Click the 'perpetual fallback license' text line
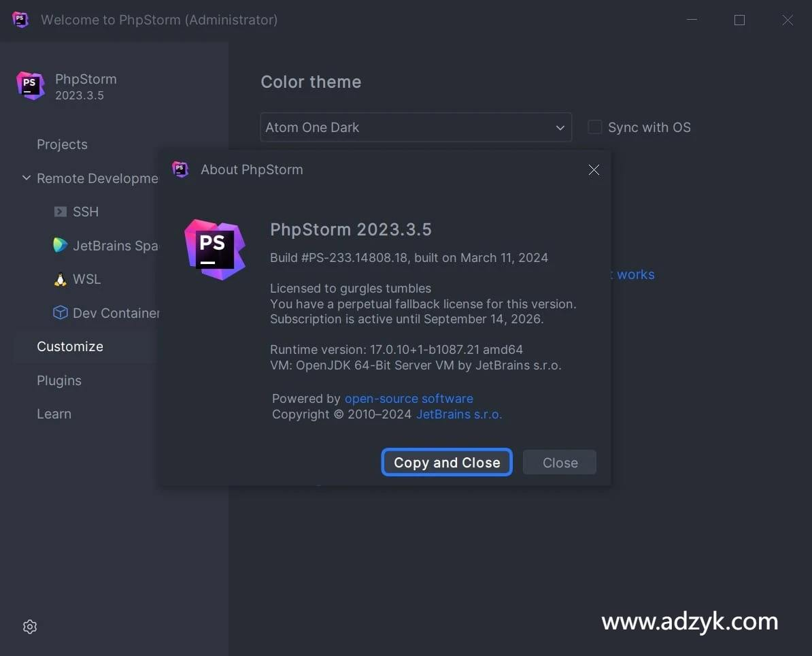This screenshot has height=656, width=812. (423, 304)
